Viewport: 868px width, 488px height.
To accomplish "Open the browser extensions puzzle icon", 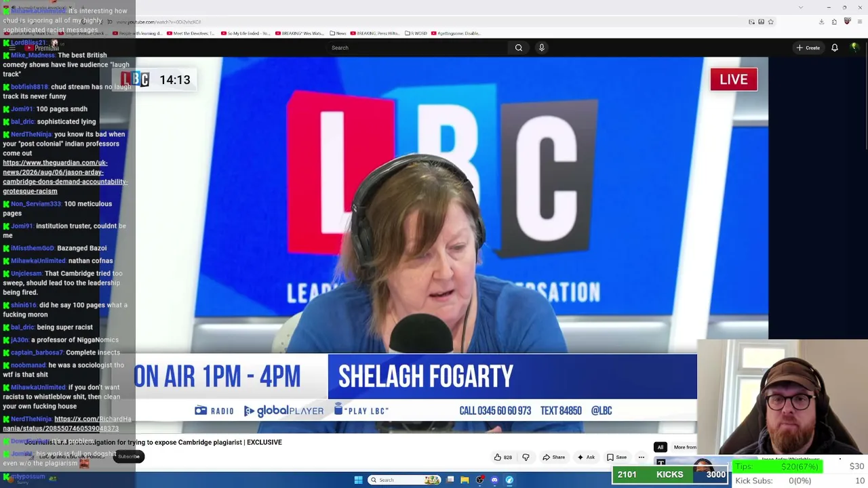I will [x=834, y=22].
